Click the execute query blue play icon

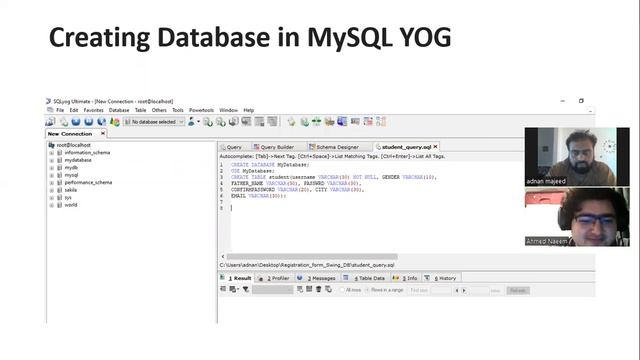click(x=76, y=122)
